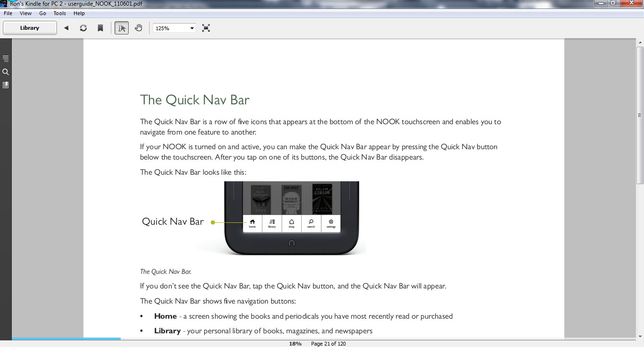
Task: Click the library icon in the NOOK picture
Action: coord(272,223)
